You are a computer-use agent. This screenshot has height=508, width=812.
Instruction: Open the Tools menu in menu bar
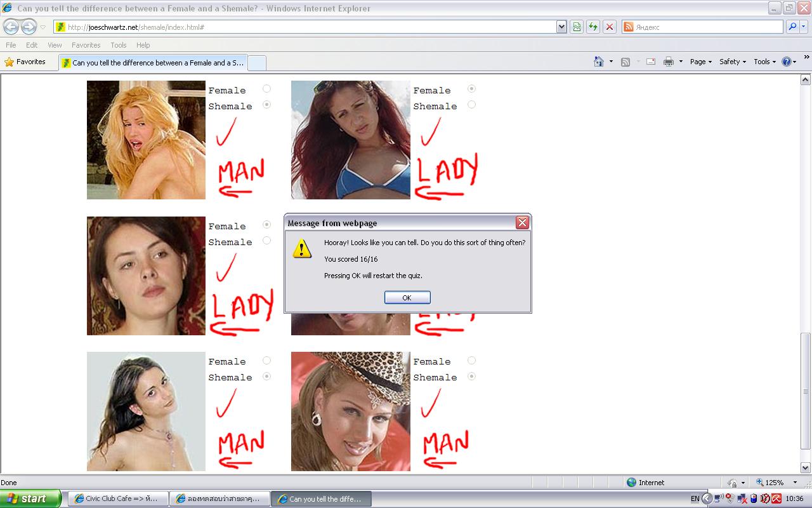(x=118, y=45)
